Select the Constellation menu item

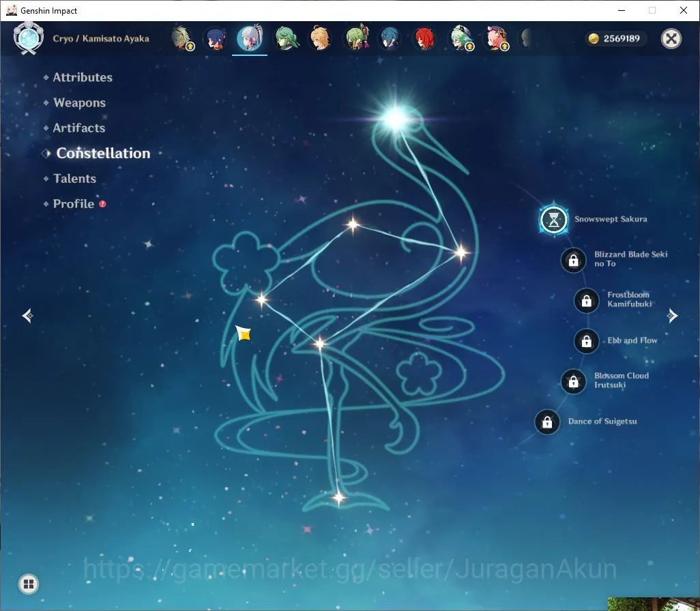point(103,153)
